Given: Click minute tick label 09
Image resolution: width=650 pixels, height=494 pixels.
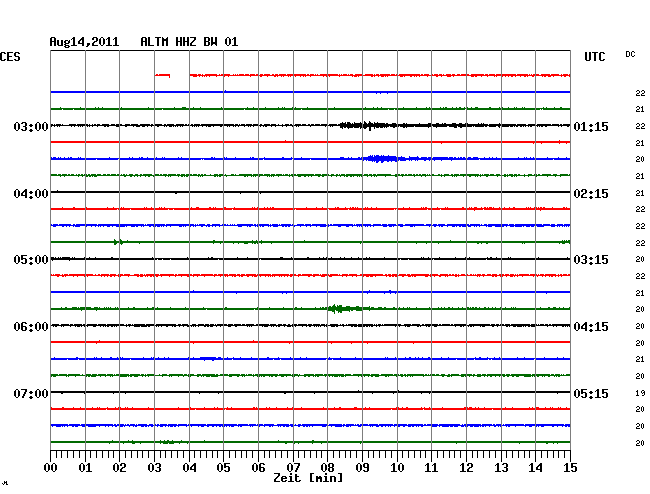Looking at the screenshot, I should [362, 468].
